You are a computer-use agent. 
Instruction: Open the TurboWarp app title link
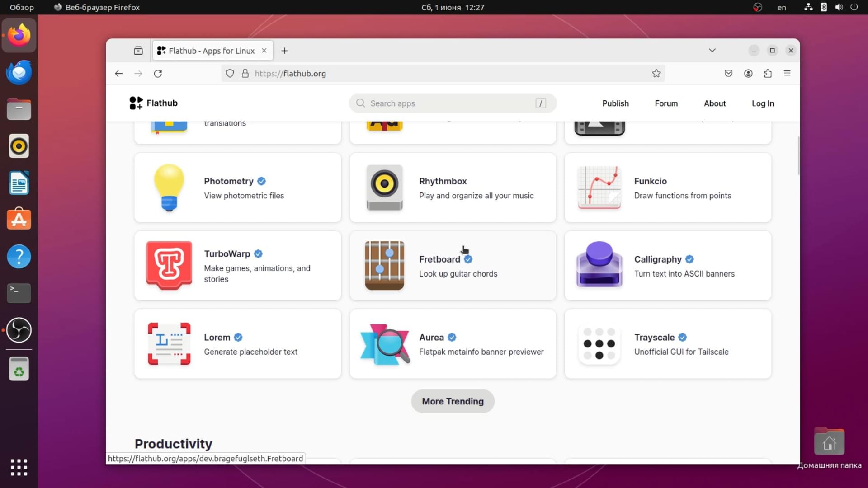pyautogui.click(x=227, y=254)
